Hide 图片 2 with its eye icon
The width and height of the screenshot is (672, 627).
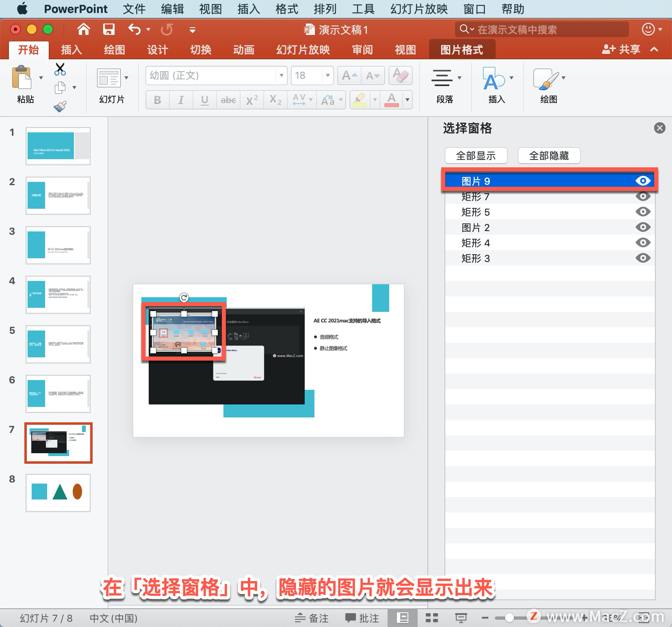[643, 227]
